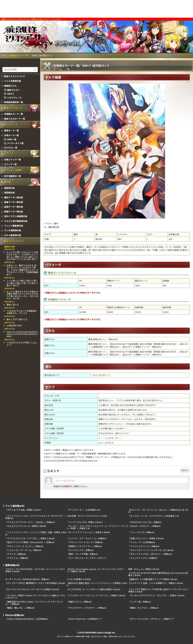Click the crossed swords icon beside スフィア一覧
Screen dimensions: 193x644
point(2,164)
